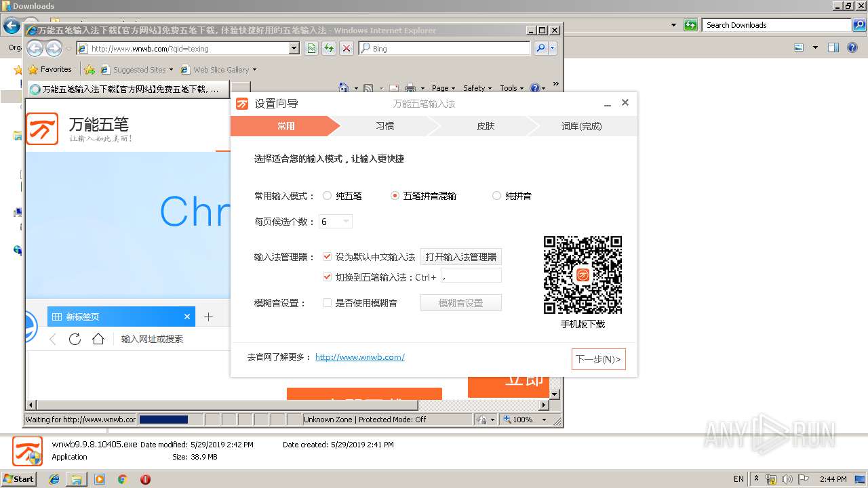Toggle 切换到五笔输入法 Ctrl+ checkbox

327,277
